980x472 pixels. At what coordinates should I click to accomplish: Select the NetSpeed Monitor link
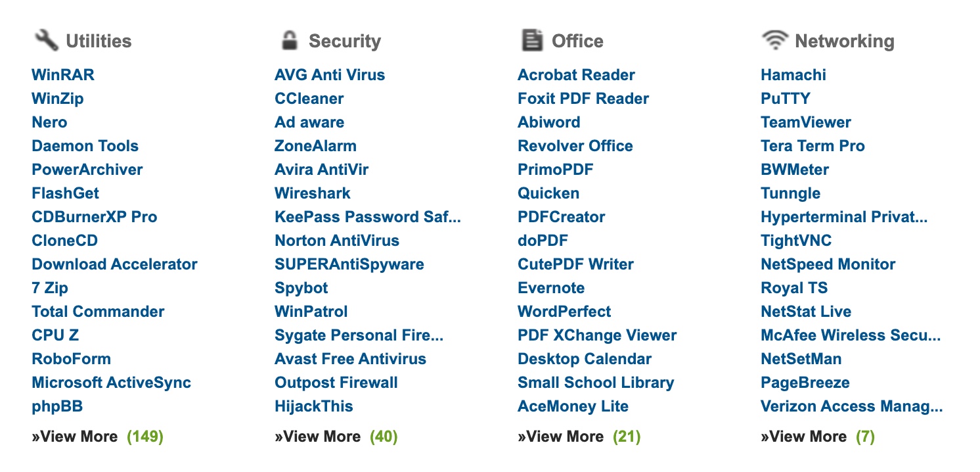828,264
